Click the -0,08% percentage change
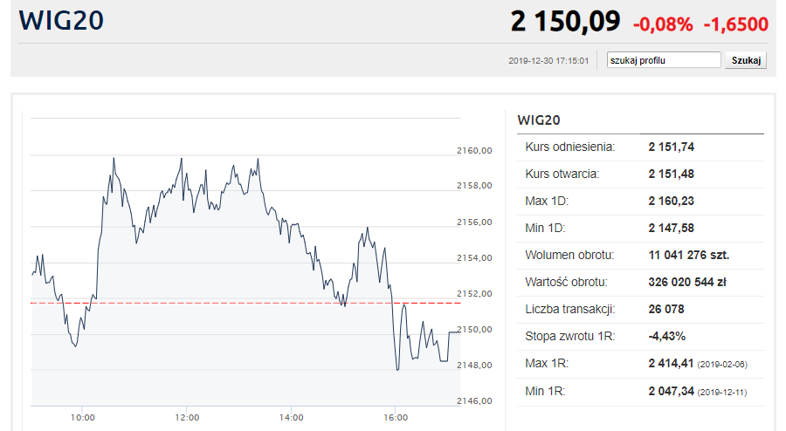This screenshot has height=431, width=786. coord(663,24)
